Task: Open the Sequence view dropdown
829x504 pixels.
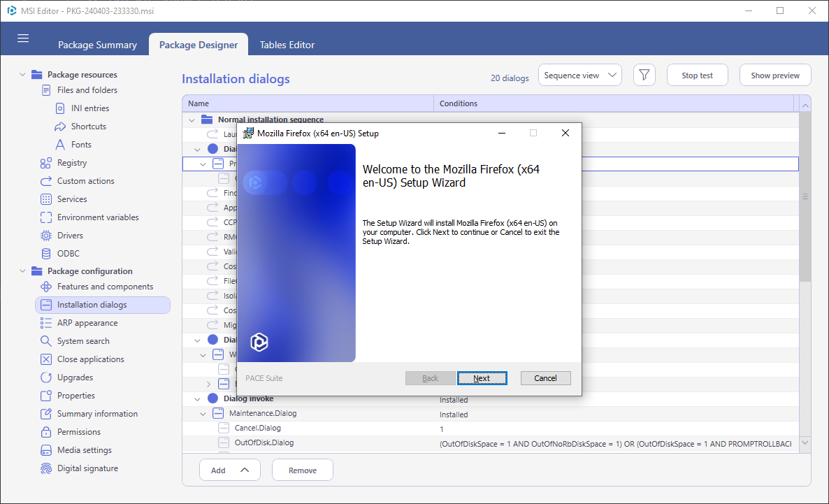Action: click(580, 75)
